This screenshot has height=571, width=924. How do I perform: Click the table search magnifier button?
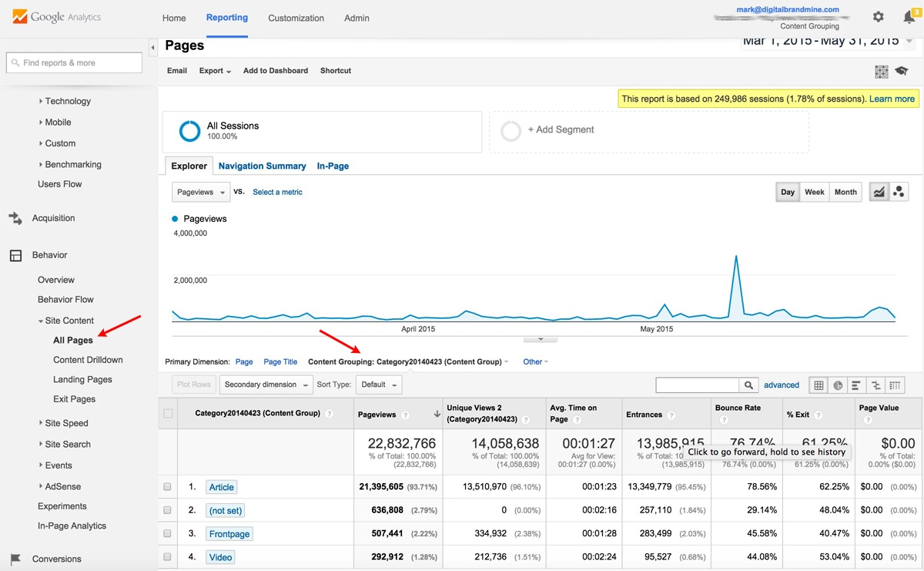[x=748, y=385]
